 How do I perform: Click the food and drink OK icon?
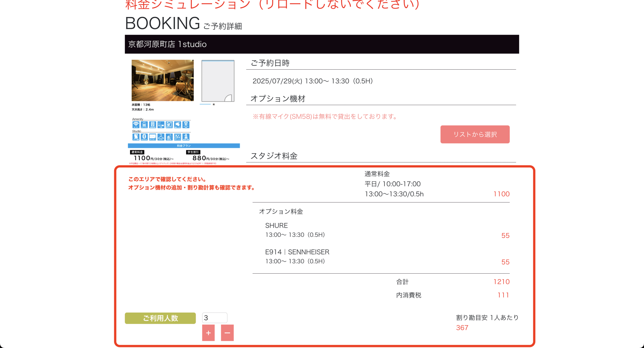(x=169, y=137)
